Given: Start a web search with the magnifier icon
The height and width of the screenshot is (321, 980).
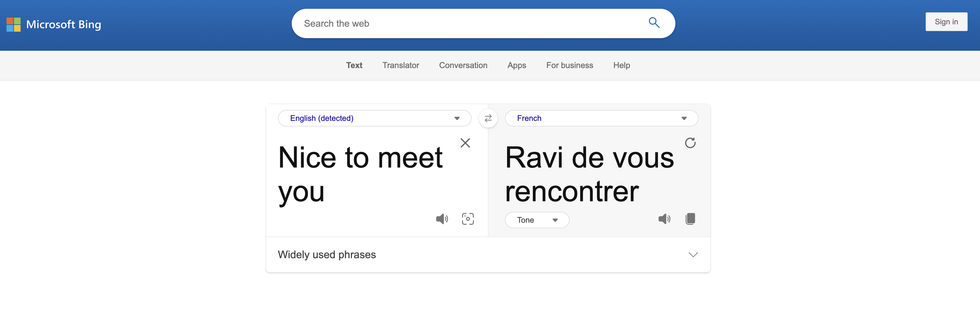Looking at the screenshot, I should coord(654,23).
